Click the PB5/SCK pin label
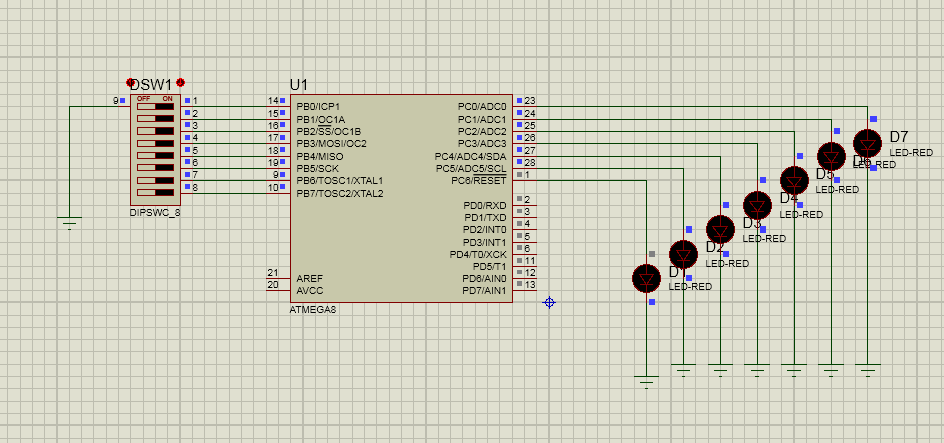 [x=317, y=169]
